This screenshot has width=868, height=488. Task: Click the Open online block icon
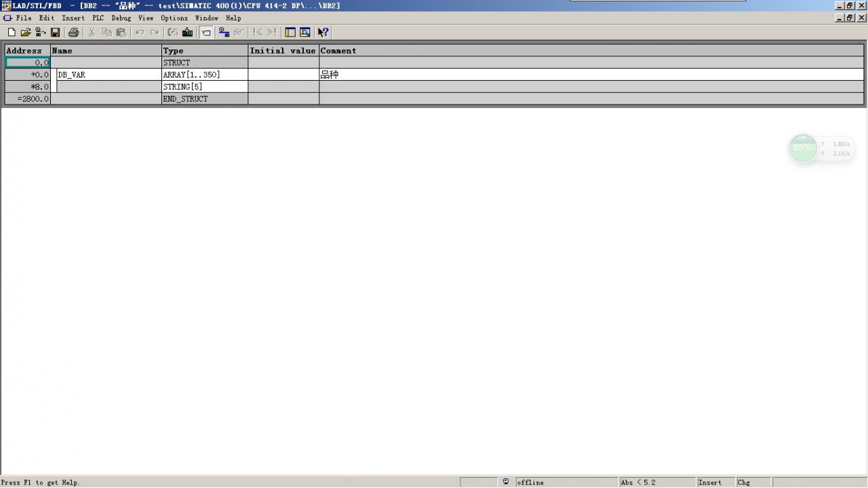click(41, 32)
